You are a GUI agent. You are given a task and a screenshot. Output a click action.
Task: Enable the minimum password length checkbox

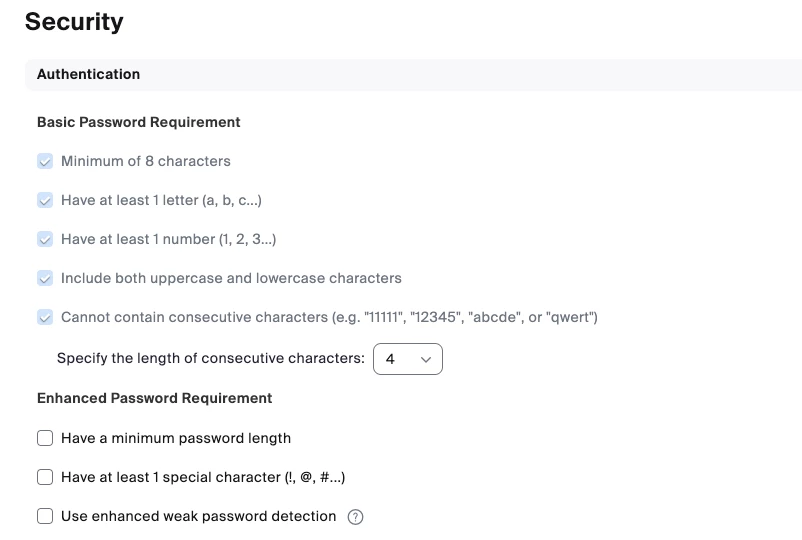(x=45, y=438)
